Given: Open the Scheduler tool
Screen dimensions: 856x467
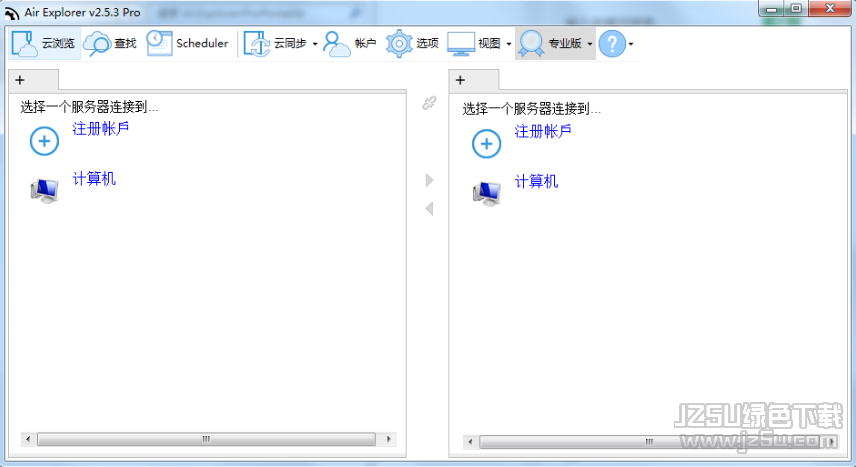Looking at the screenshot, I should click(x=187, y=43).
